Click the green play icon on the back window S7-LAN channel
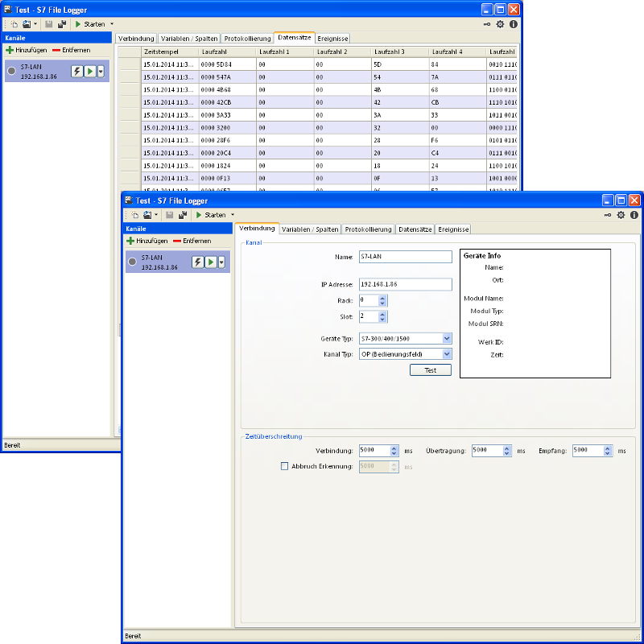 [x=90, y=71]
